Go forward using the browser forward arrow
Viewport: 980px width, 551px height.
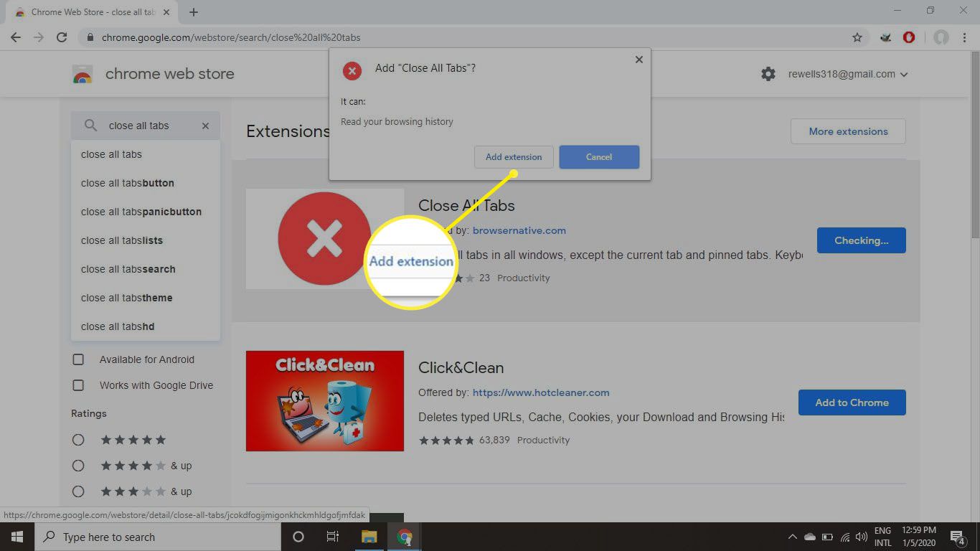[39, 37]
